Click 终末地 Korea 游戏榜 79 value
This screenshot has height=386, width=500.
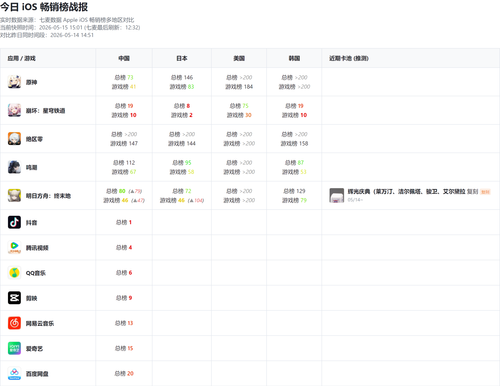303,200
